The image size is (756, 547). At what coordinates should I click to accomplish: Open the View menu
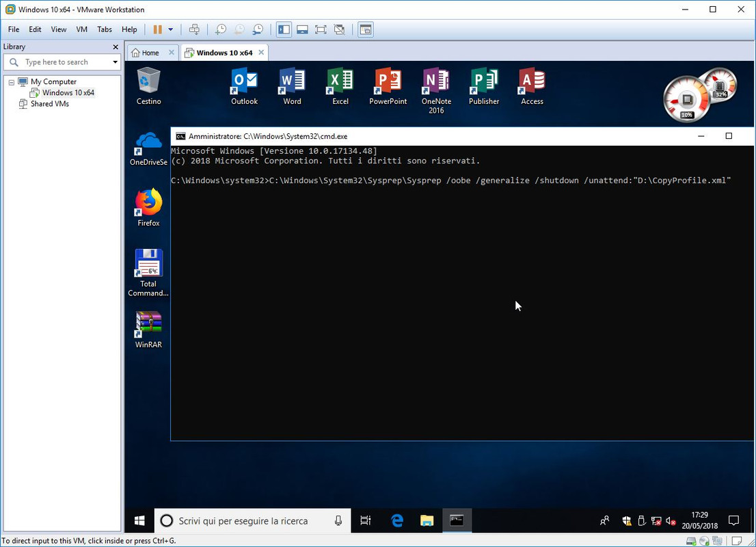[58, 29]
